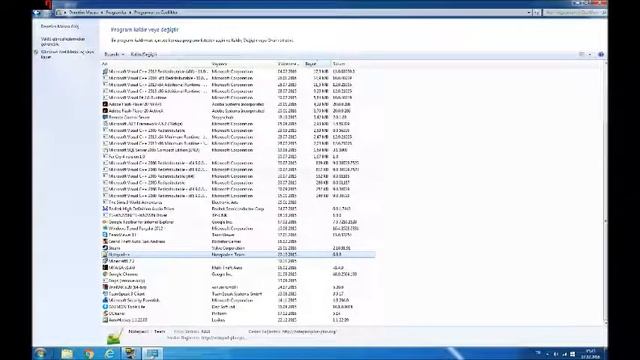
Task: Expand the view options dropdown arrow
Action: pyautogui.click(x=590, y=54)
